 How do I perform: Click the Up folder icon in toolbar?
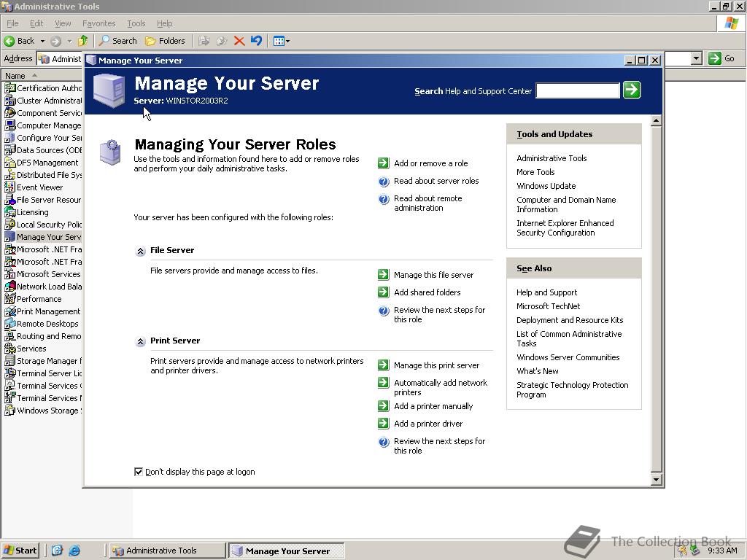click(x=83, y=41)
